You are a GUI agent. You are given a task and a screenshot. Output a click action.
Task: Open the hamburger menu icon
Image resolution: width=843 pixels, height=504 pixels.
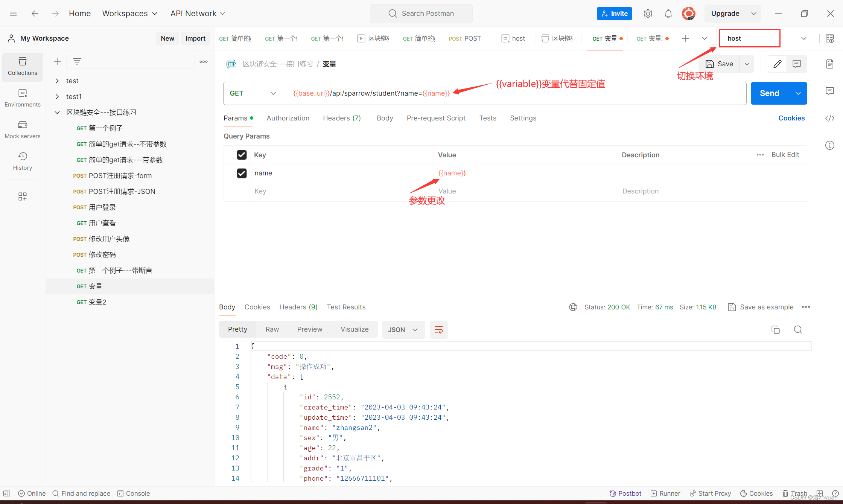13,14
